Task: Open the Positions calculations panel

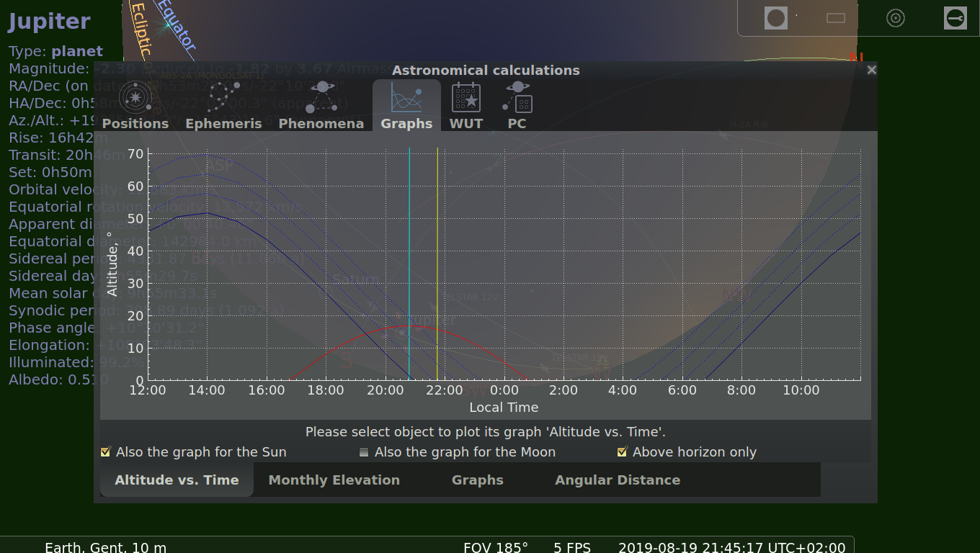Action: coord(135,105)
